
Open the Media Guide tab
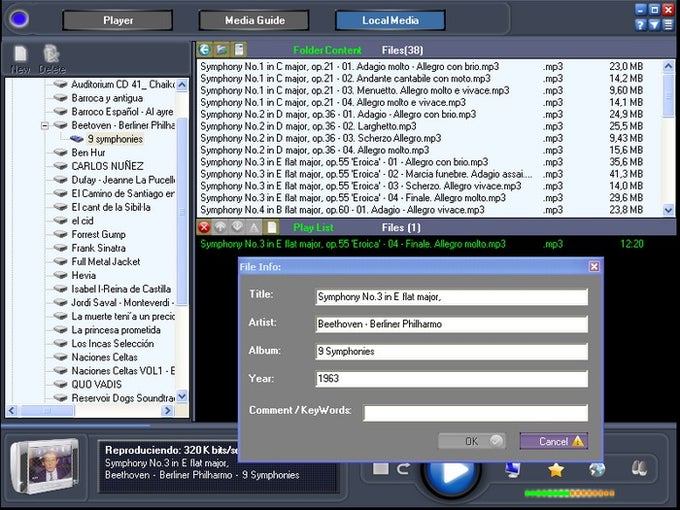[254, 20]
